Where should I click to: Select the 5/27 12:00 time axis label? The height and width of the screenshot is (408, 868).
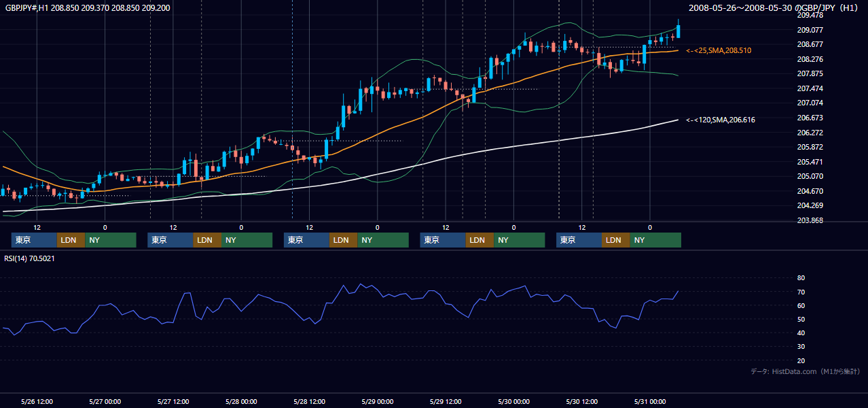(173, 401)
